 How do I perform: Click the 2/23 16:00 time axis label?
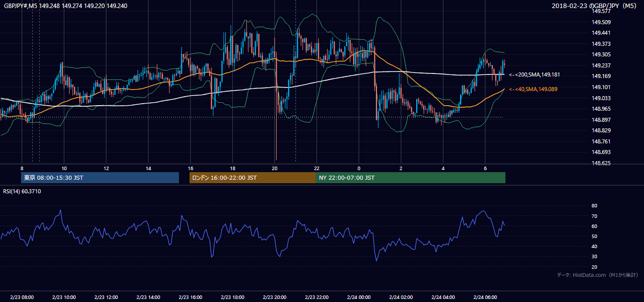pos(190,297)
